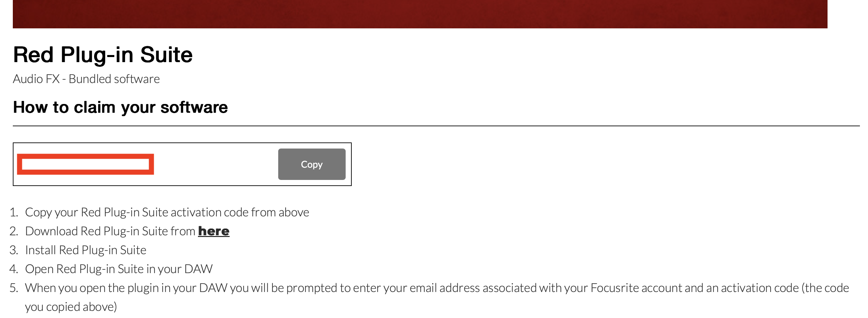Open the bold 'here' download link

213,231
